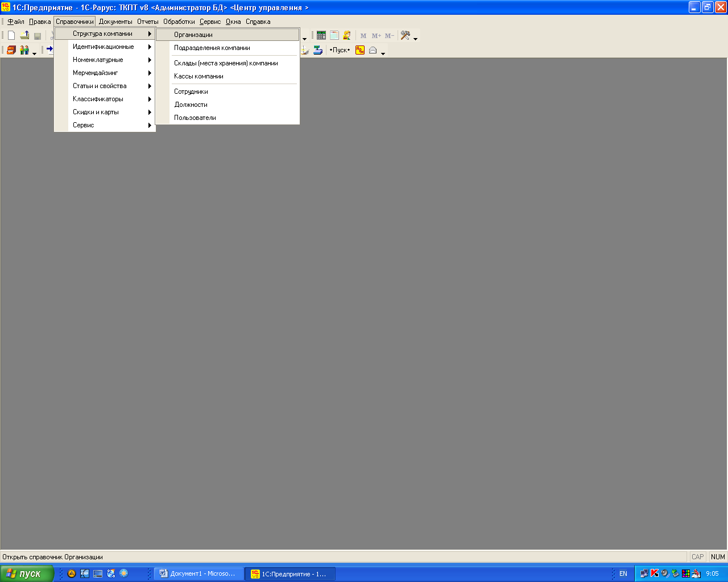Click the envelope mail icon
Screen dimensions: 728x582
coord(373,50)
